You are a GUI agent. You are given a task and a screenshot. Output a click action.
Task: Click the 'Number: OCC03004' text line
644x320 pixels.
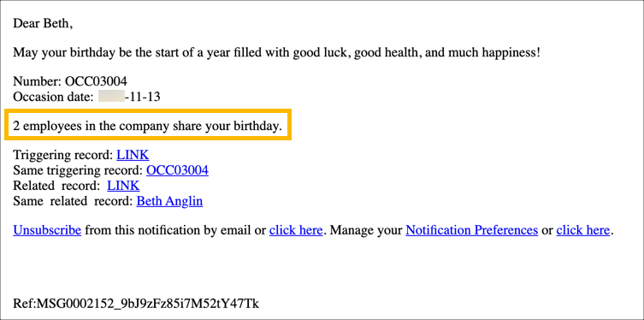tap(70, 82)
